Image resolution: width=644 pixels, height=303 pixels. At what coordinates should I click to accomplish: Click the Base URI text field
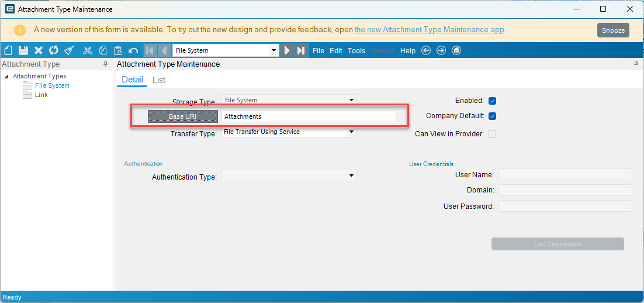point(309,116)
